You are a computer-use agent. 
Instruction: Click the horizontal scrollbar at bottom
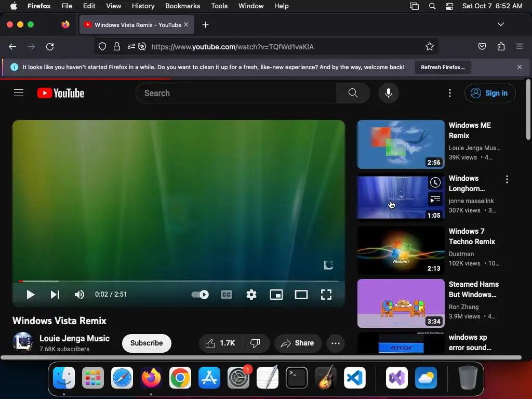pyautogui.click(x=261, y=357)
